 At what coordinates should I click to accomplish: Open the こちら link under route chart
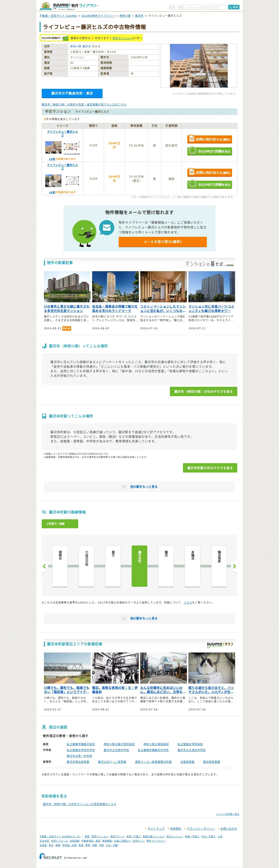point(188,602)
